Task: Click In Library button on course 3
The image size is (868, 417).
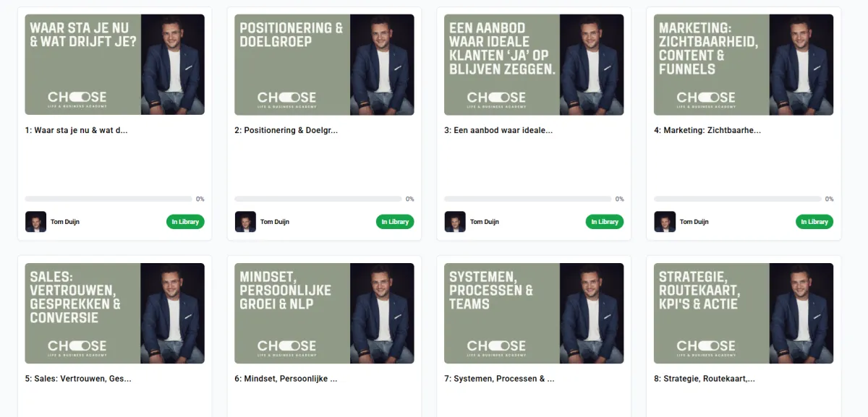Action: click(605, 222)
